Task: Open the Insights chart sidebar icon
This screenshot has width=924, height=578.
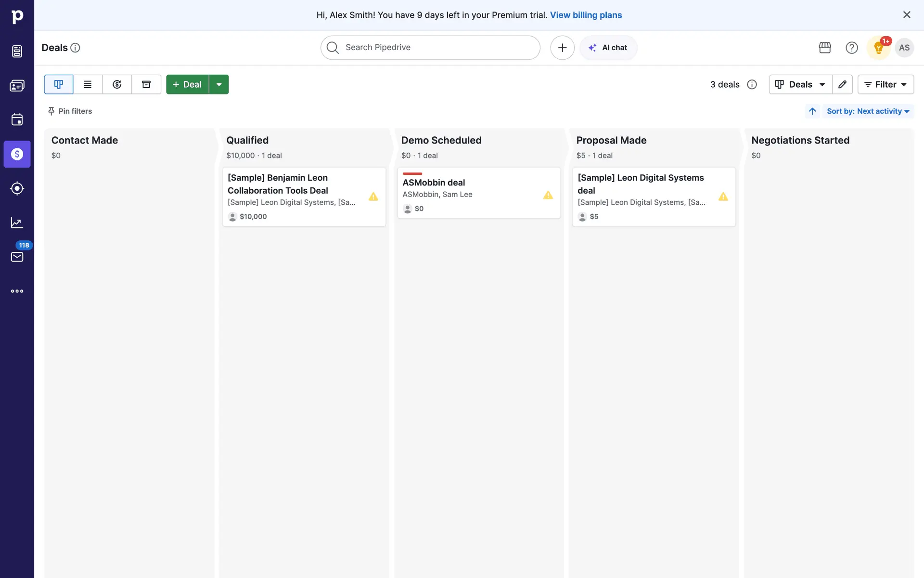Action: 17,223
